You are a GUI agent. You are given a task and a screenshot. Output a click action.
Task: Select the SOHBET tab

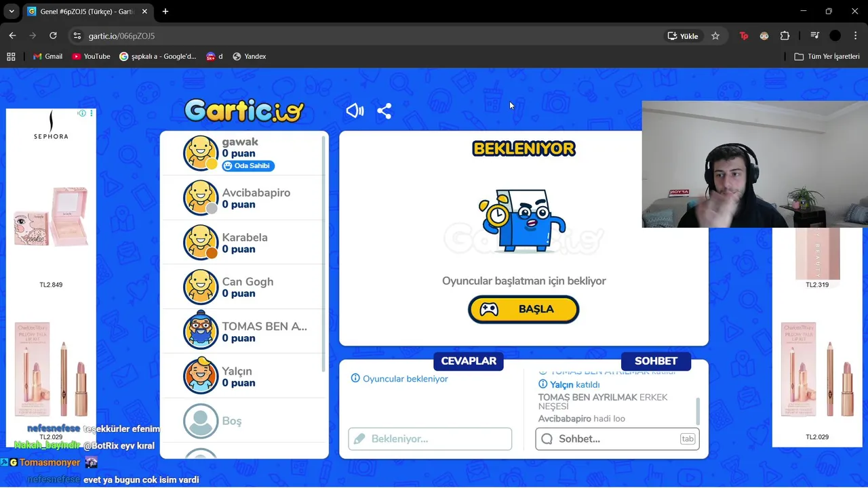tap(656, 361)
